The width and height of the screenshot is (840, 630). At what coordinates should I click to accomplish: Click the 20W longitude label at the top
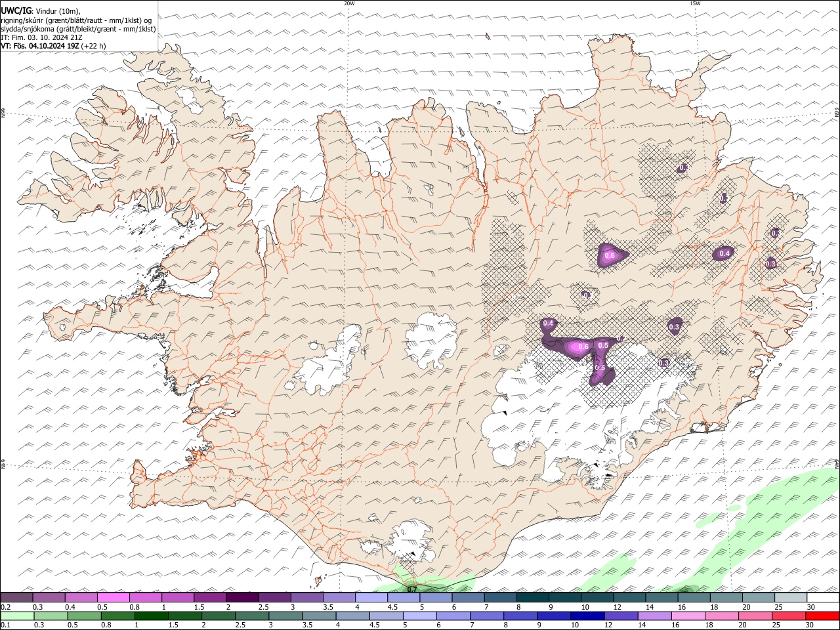click(x=349, y=3)
